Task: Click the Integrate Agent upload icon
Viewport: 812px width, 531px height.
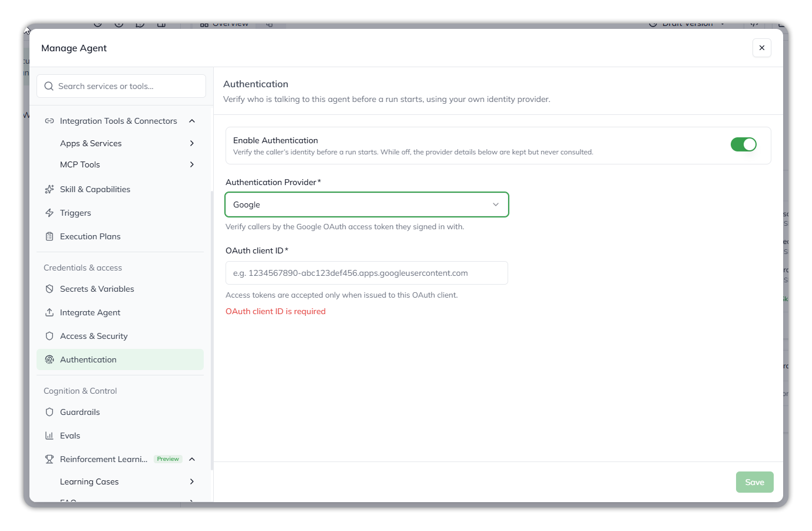Action: (49, 312)
